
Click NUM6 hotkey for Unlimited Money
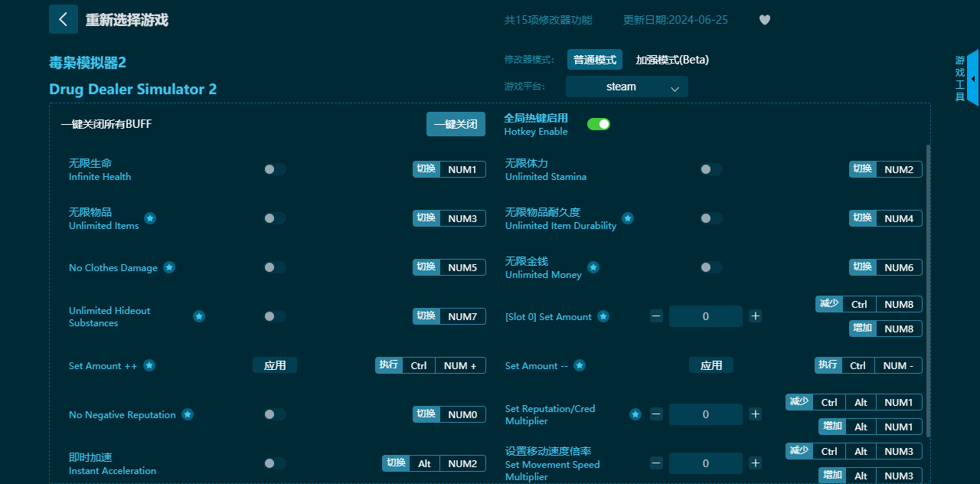[x=886, y=267]
